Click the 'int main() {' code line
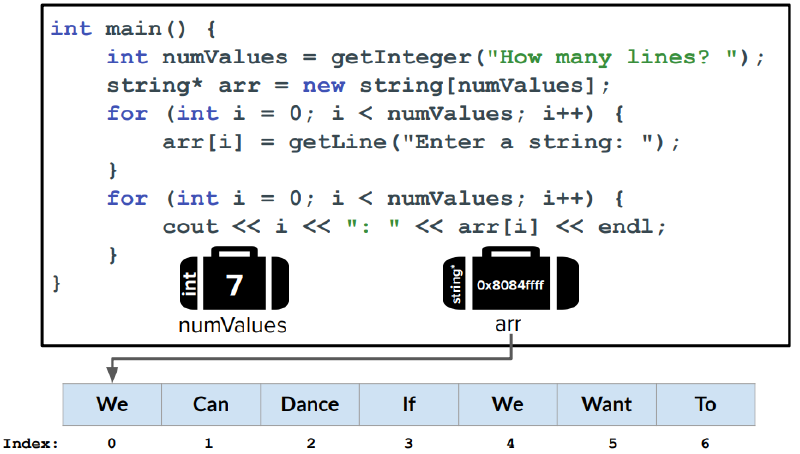 134,29
